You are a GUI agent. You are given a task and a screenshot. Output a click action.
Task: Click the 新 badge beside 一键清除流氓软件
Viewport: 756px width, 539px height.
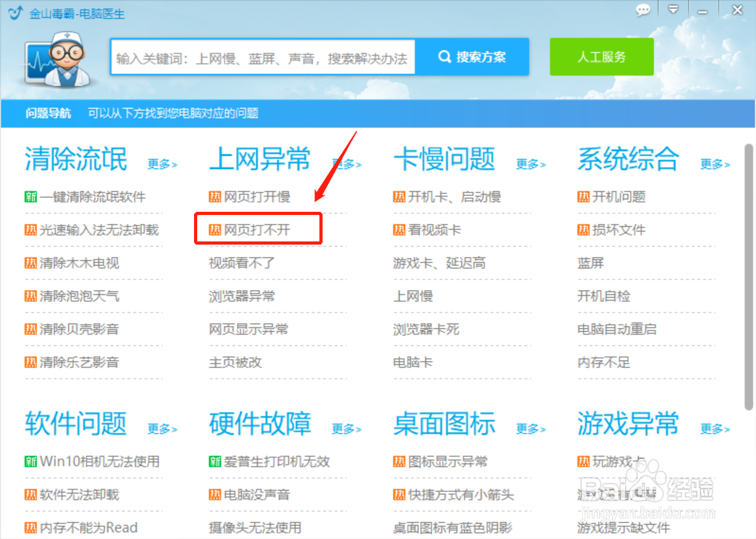(30, 197)
